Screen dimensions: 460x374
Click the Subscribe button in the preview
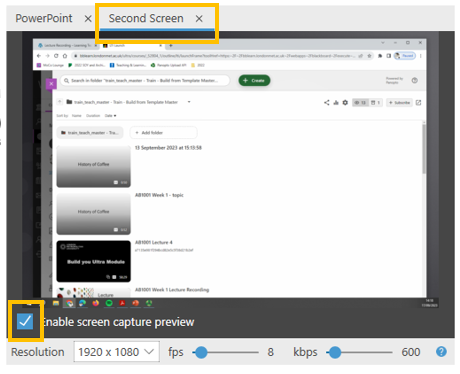pyautogui.click(x=399, y=102)
